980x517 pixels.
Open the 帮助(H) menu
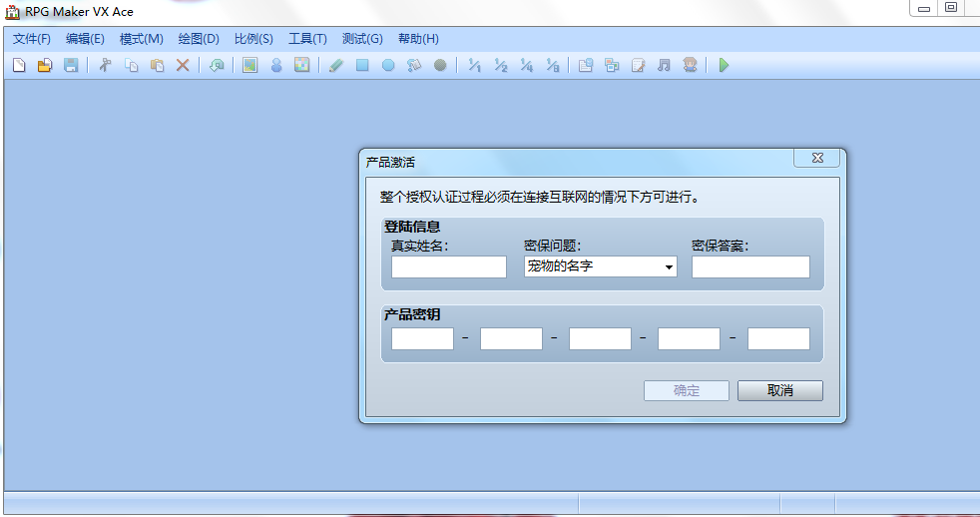coord(418,39)
